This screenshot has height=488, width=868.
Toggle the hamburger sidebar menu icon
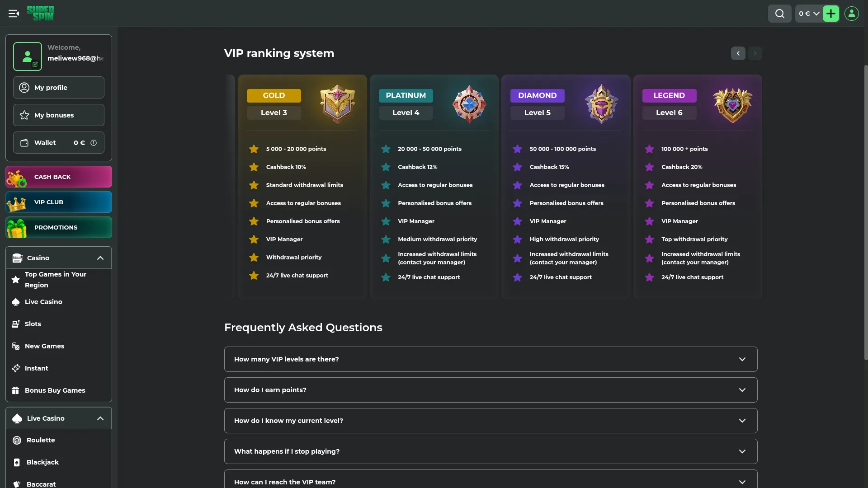pos(14,14)
